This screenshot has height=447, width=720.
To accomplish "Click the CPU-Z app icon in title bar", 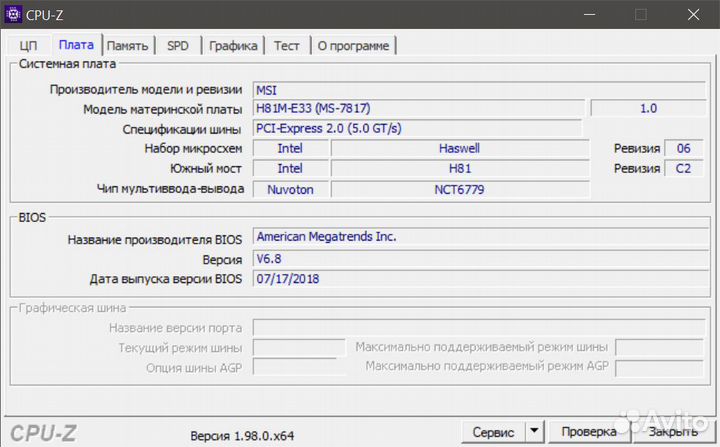I will (13, 14).
